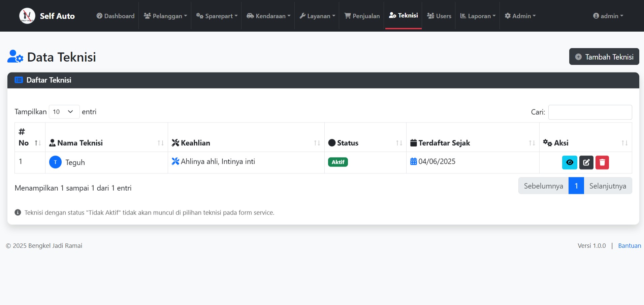Viewport: 644px width, 305px height.
Task: Click Teguh's blue avatar circle
Action: pos(55,162)
